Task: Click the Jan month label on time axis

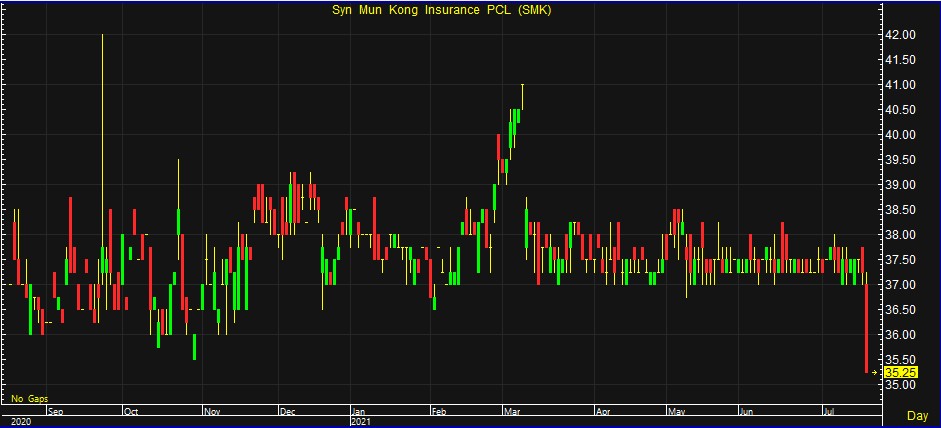Action: click(358, 412)
